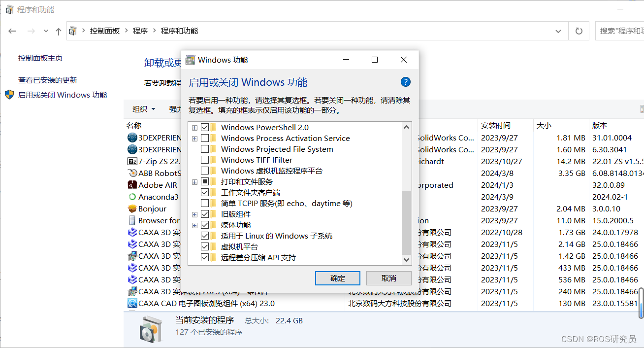Click control panel icon in address bar

[x=73, y=31]
